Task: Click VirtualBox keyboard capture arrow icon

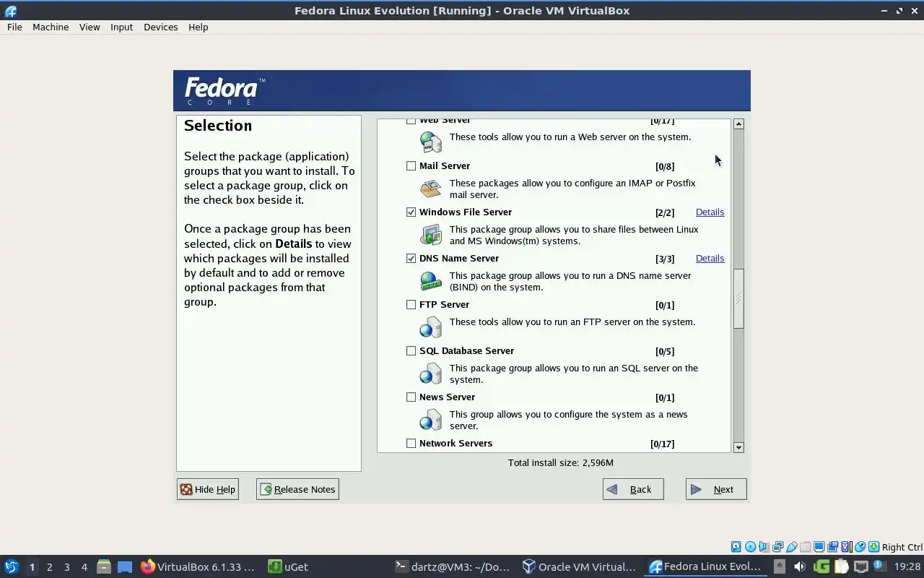Action: [x=873, y=547]
